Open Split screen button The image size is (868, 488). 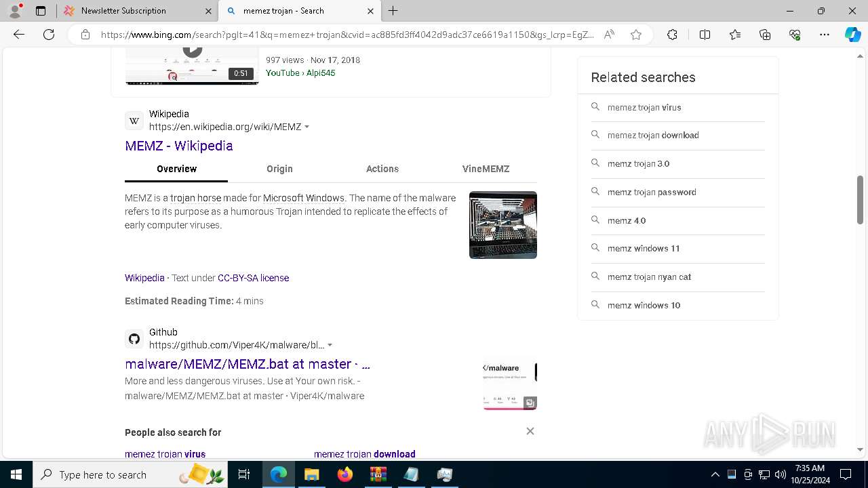pos(705,35)
